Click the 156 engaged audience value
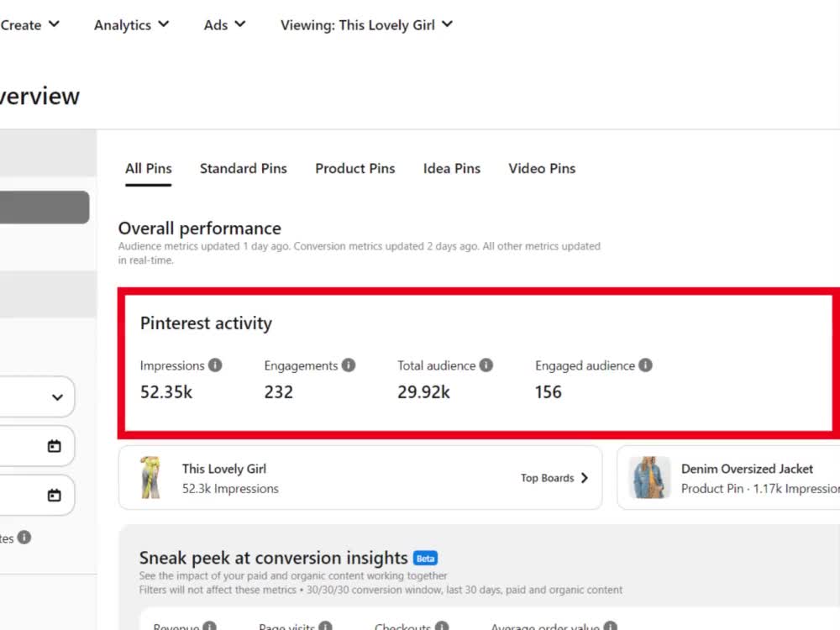The height and width of the screenshot is (630, 840). 548,392
